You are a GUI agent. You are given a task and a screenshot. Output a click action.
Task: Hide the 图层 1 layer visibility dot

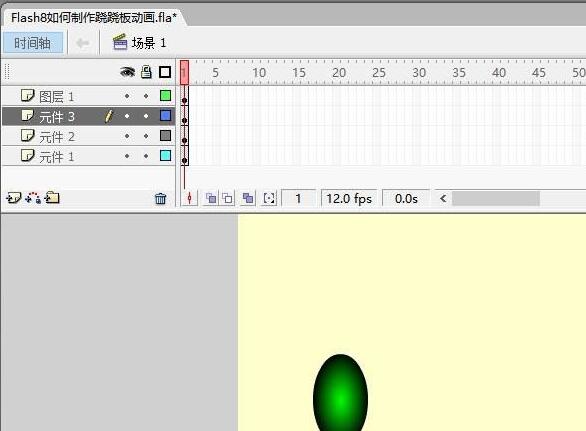pos(127,96)
